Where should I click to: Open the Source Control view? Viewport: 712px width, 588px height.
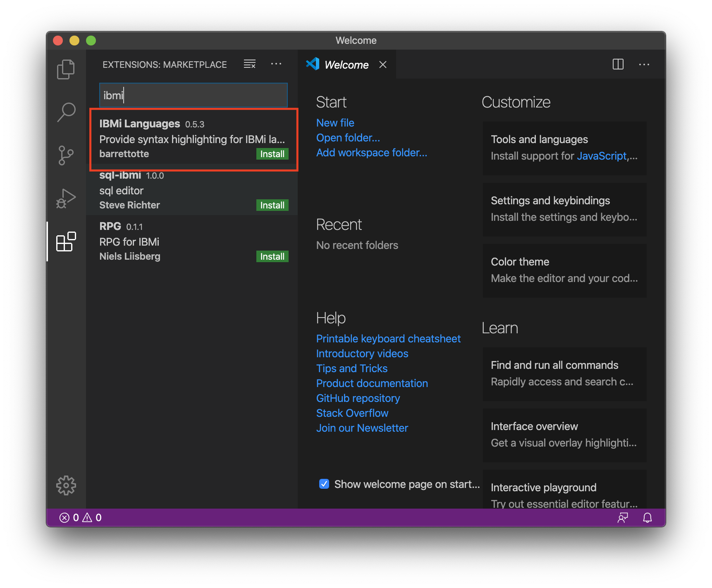(x=66, y=155)
